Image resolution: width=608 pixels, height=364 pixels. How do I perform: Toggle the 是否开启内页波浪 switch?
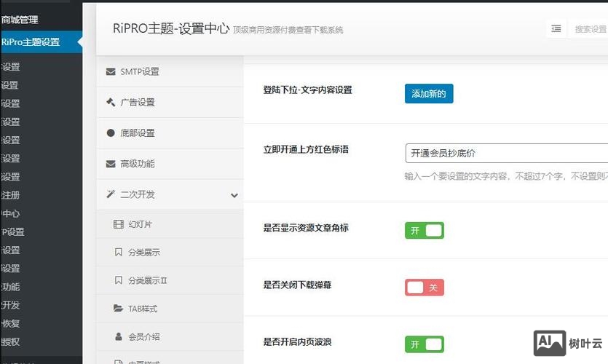(425, 344)
